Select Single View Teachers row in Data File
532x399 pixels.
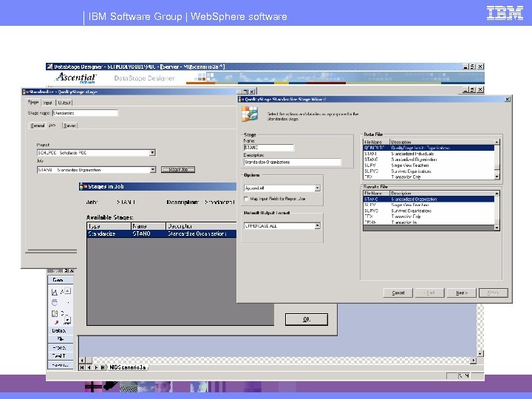(x=429, y=166)
